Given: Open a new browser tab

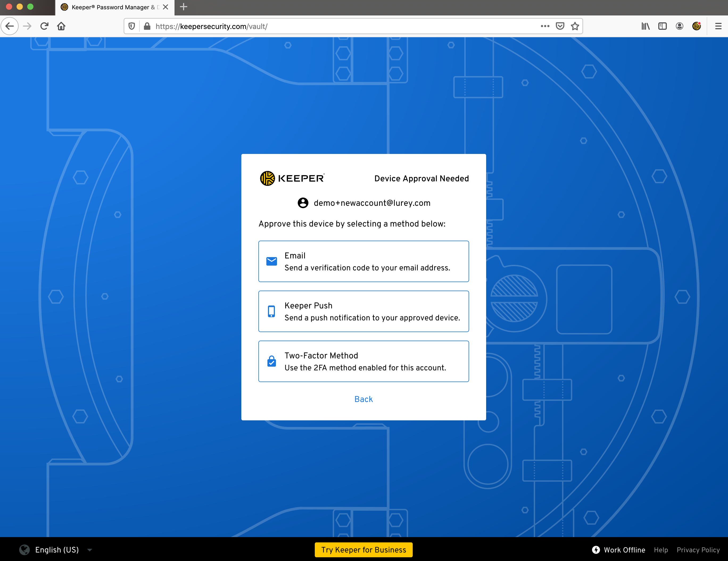Looking at the screenshot, I should 184,7.
